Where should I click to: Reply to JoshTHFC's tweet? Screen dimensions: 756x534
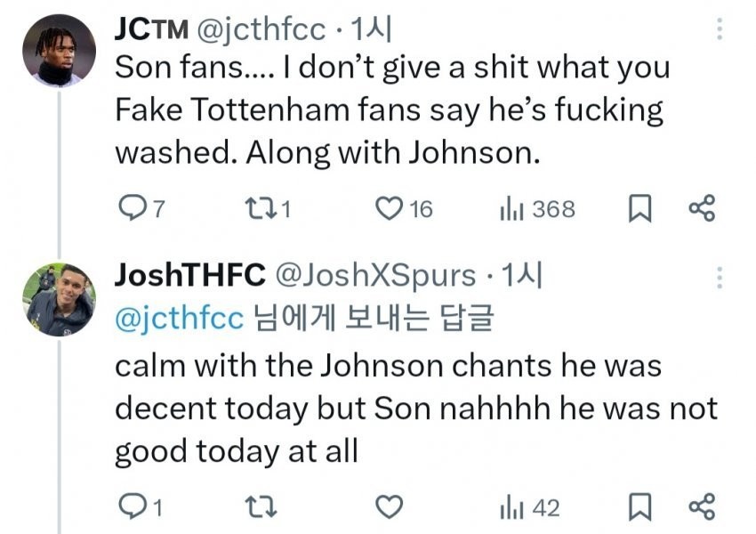pyautogui.click(x=132, y=507)
